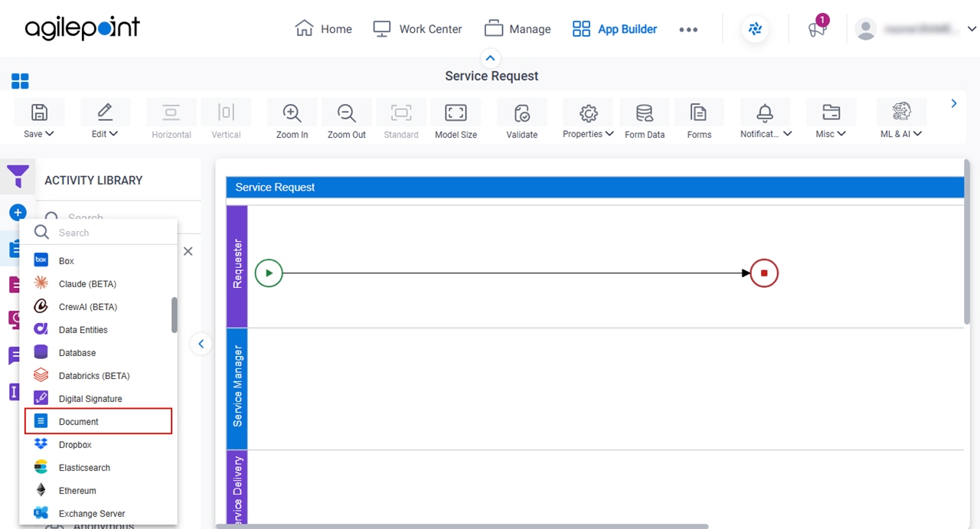Expand the Misc dropdown
Viewport: 980px width, 529px height.
point(831,119)
